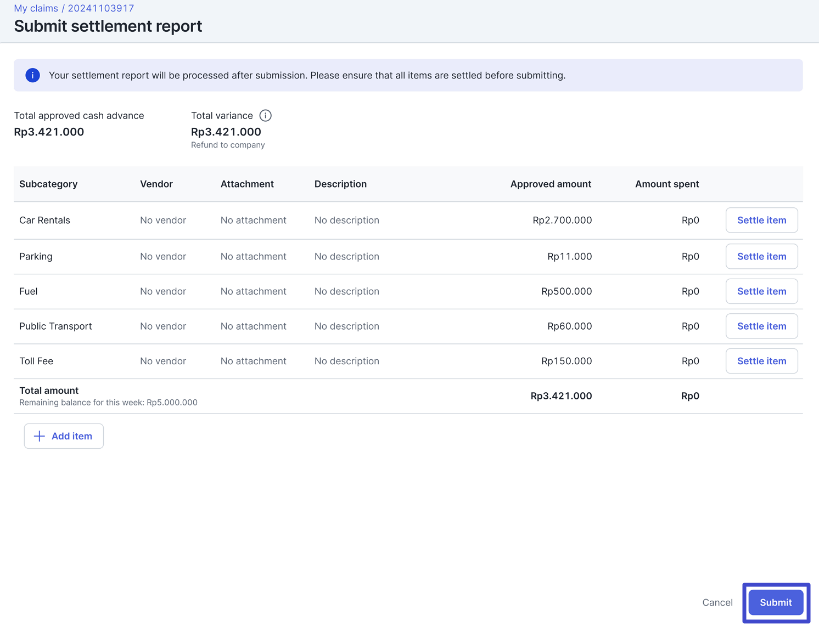Select the Car Rentals subcategory cell

coord(44,220)
